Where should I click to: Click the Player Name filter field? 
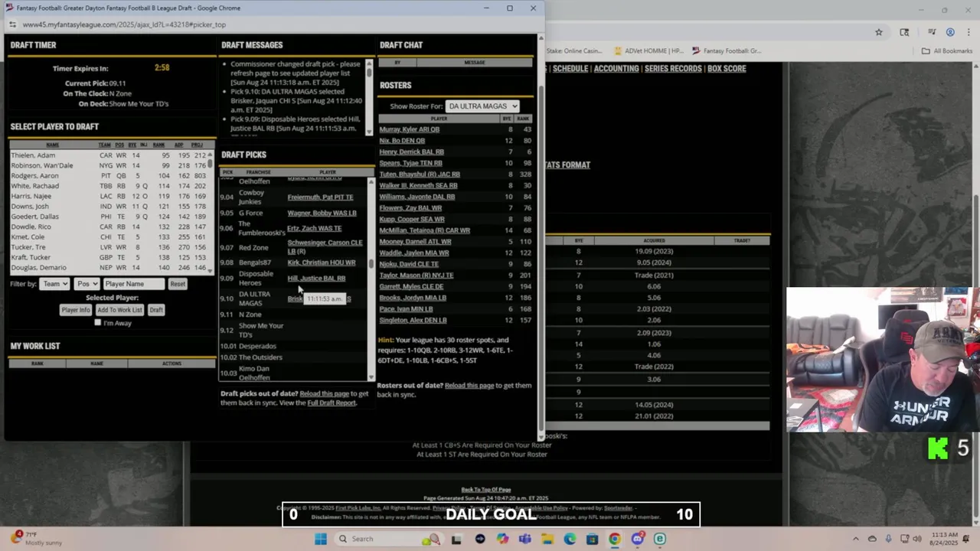pyautogui.click(x=133, y=284)
